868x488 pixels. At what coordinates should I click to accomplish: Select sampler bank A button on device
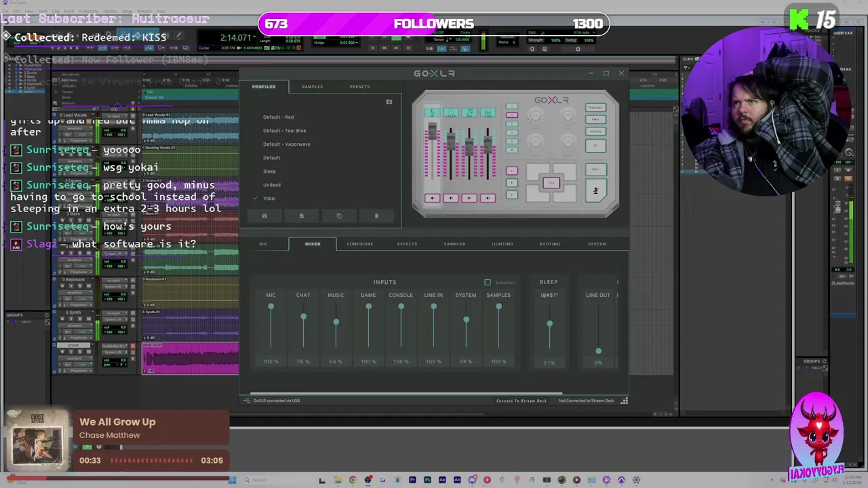(512, 171)
